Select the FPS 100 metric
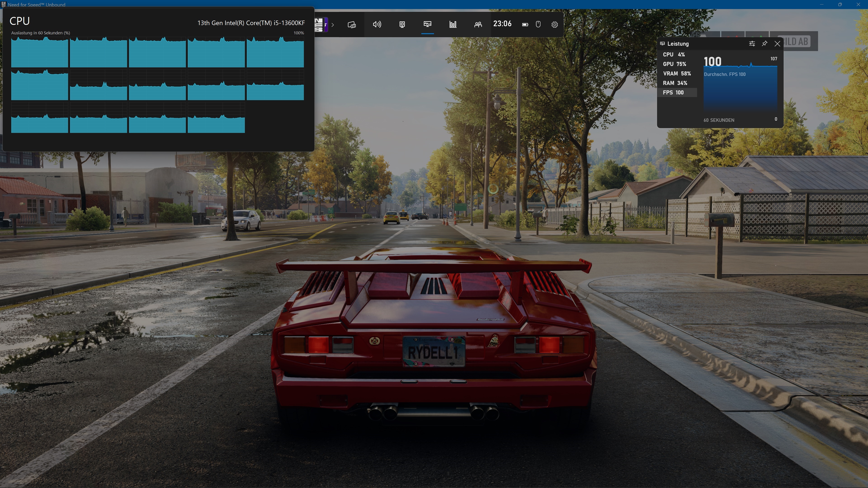 (673, 93)
